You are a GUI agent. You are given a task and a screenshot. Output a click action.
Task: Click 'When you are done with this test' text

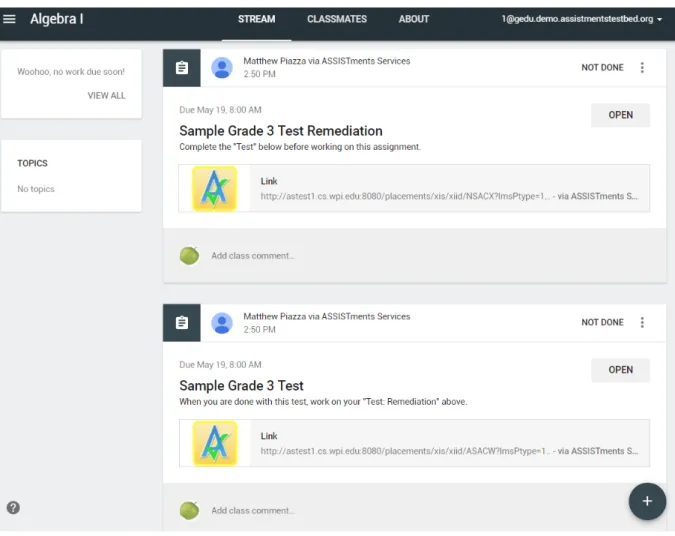(323, 402)
